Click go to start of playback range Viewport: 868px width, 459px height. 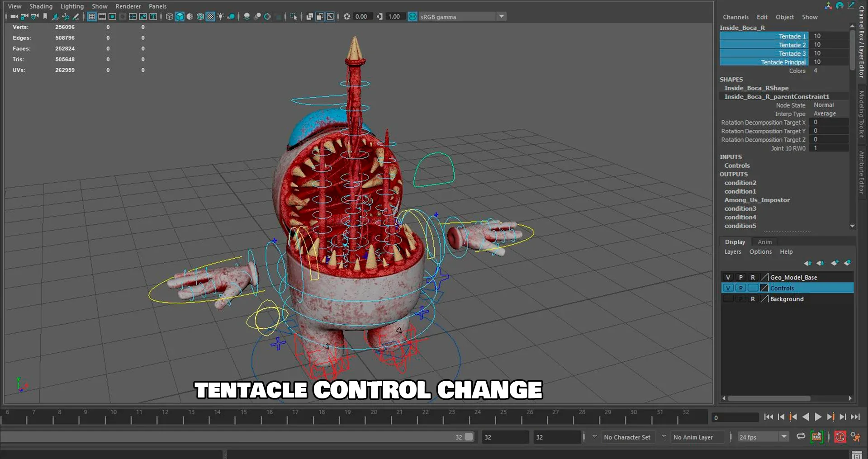click(768, 417)
